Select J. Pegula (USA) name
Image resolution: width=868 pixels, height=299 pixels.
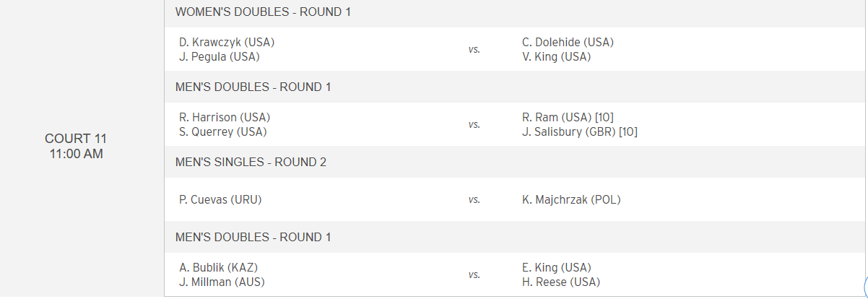(x=220, y=56)
